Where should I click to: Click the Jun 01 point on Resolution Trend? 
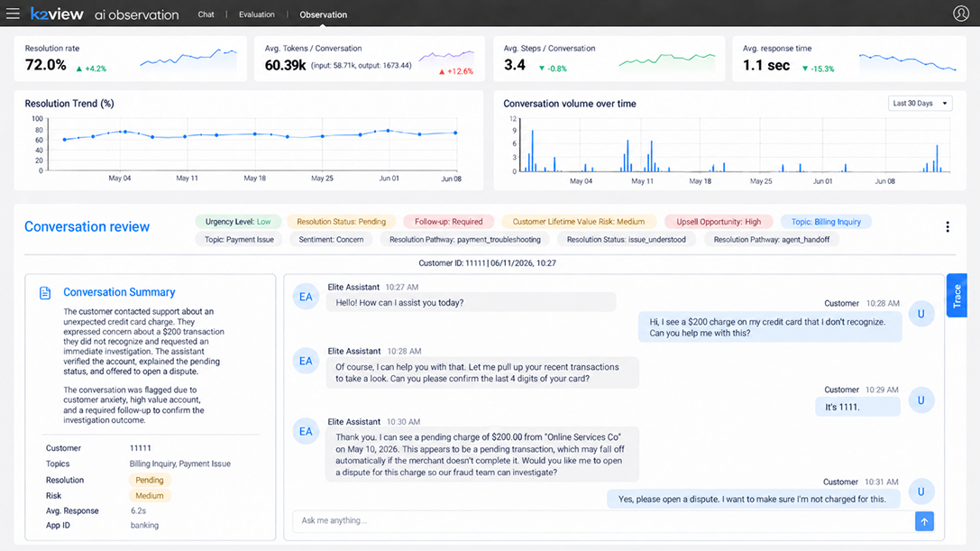[389, 131]
